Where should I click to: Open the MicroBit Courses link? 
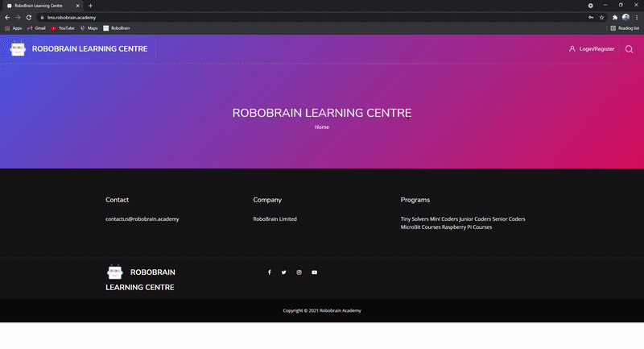tap(420, 227)
